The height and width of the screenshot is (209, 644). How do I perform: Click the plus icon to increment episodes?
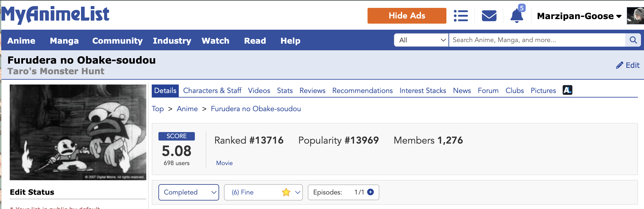[371, 192]
